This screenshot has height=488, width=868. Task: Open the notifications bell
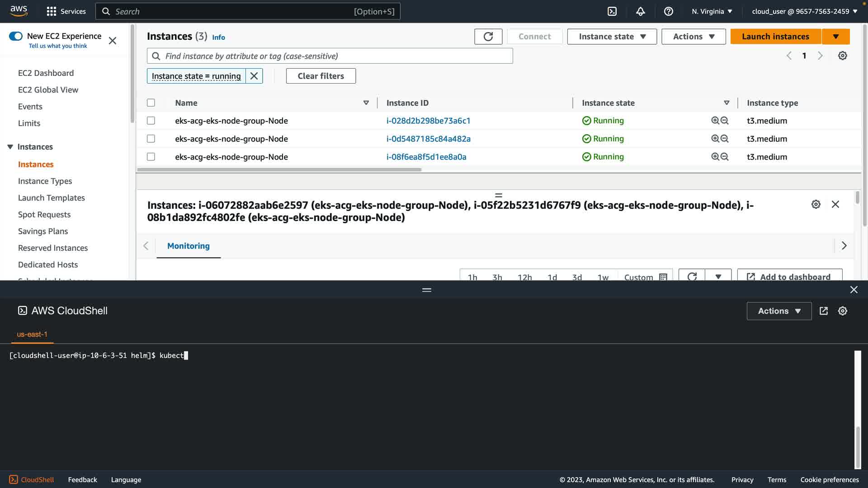[x=640, y=11]
